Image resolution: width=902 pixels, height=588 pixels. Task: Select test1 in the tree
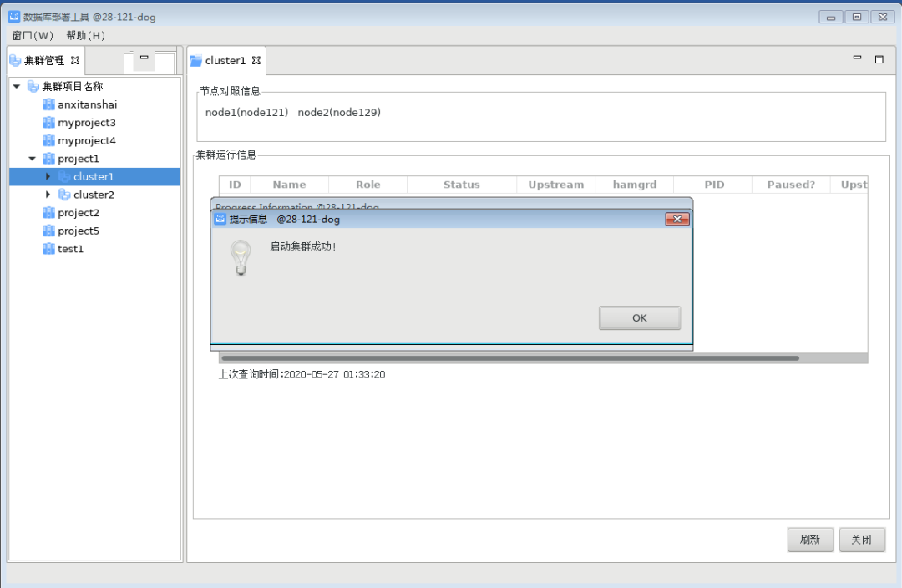71,249
